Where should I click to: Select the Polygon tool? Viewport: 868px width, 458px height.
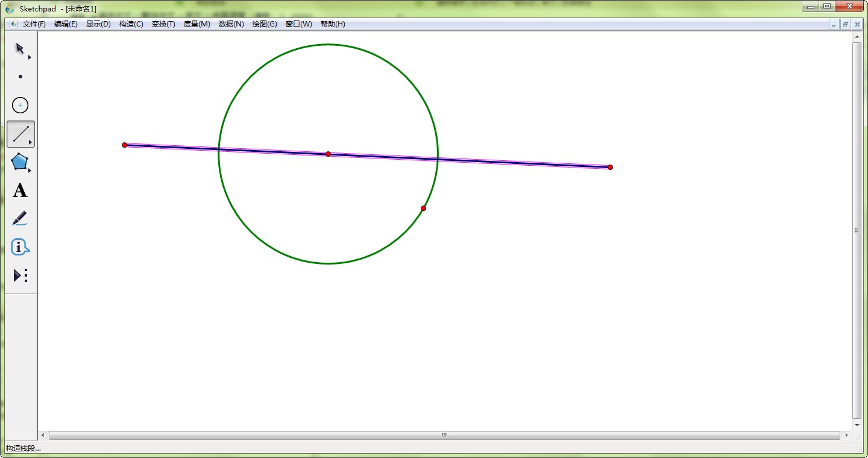[x=20, y=162]
